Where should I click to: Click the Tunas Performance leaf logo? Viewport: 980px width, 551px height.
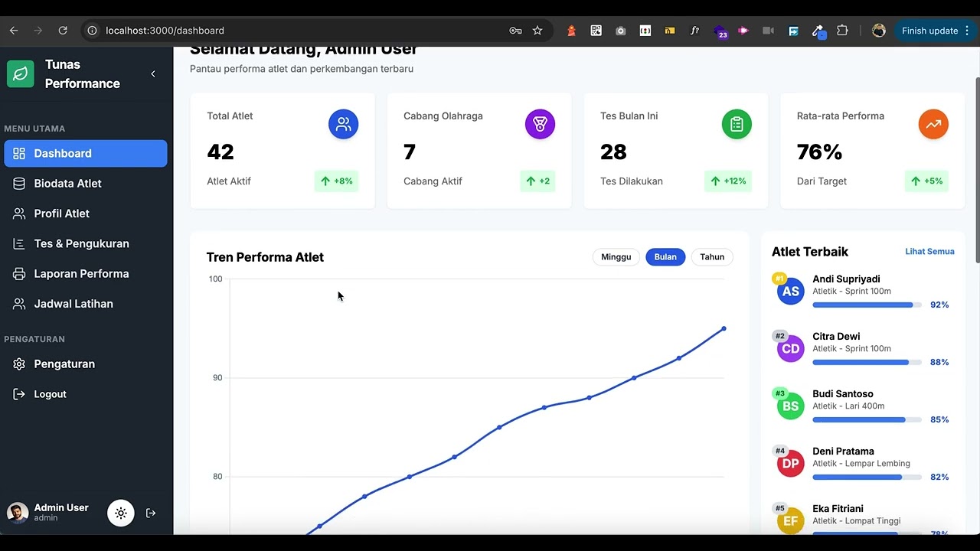point(21,74)
